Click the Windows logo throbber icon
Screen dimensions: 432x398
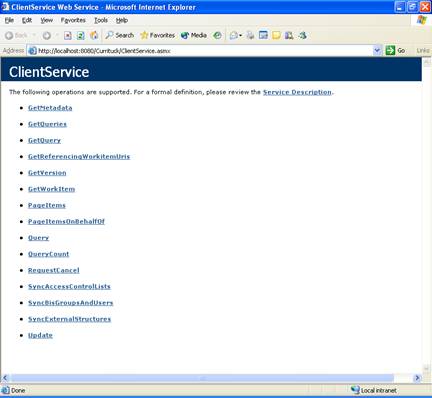422,20
